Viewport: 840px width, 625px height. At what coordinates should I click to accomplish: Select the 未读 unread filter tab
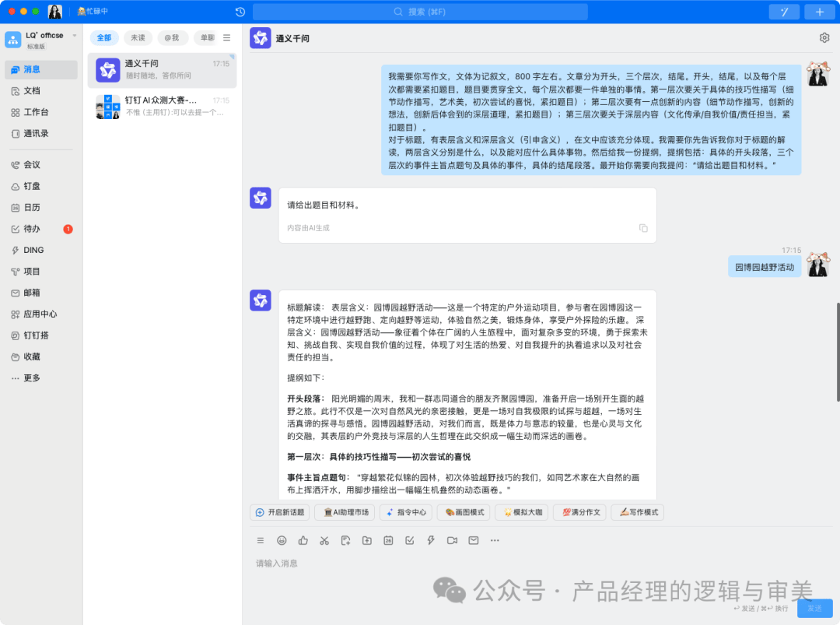(138, 37)
